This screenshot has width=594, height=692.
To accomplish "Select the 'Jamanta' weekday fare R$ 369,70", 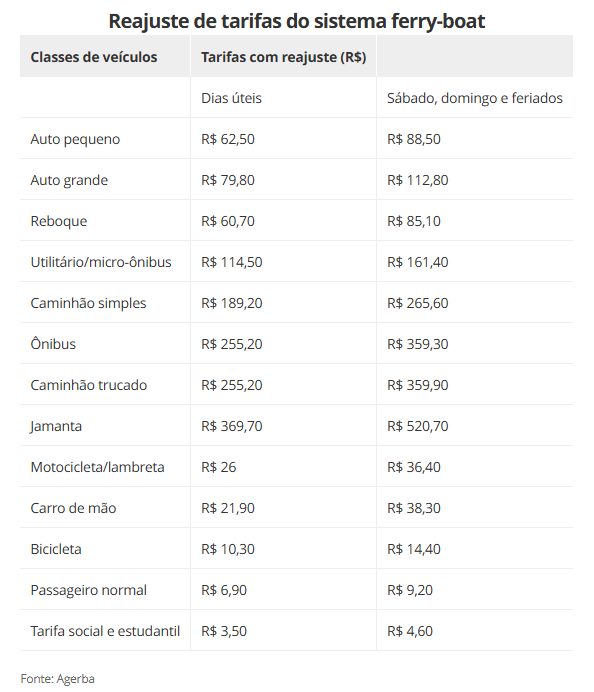I will [232, 426].
